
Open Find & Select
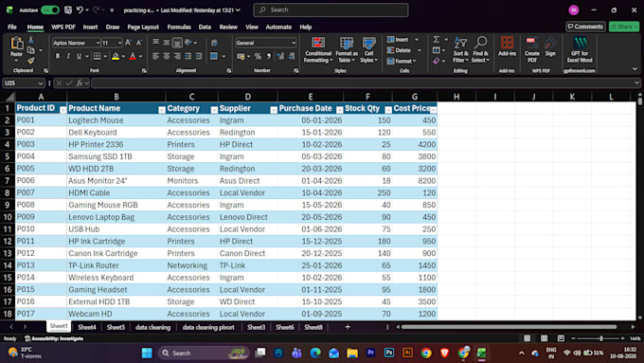480,49
